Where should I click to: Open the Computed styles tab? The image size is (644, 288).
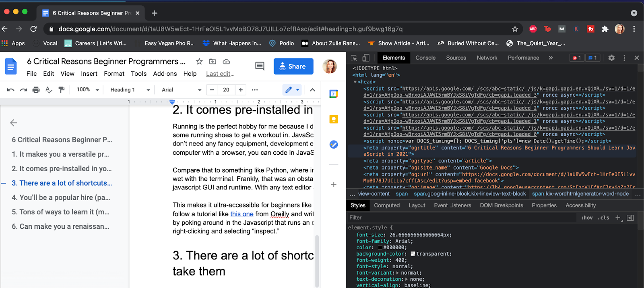point(387,205)
